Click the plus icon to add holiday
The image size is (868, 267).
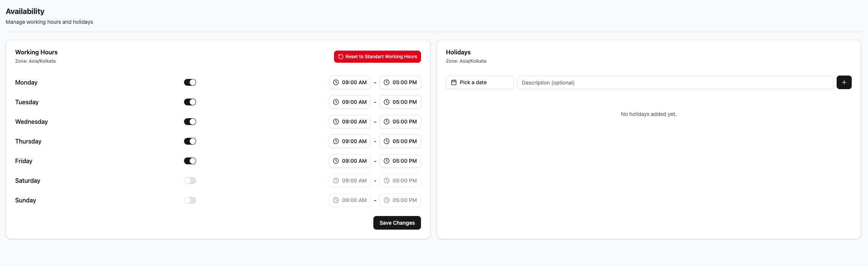point(844,82)
